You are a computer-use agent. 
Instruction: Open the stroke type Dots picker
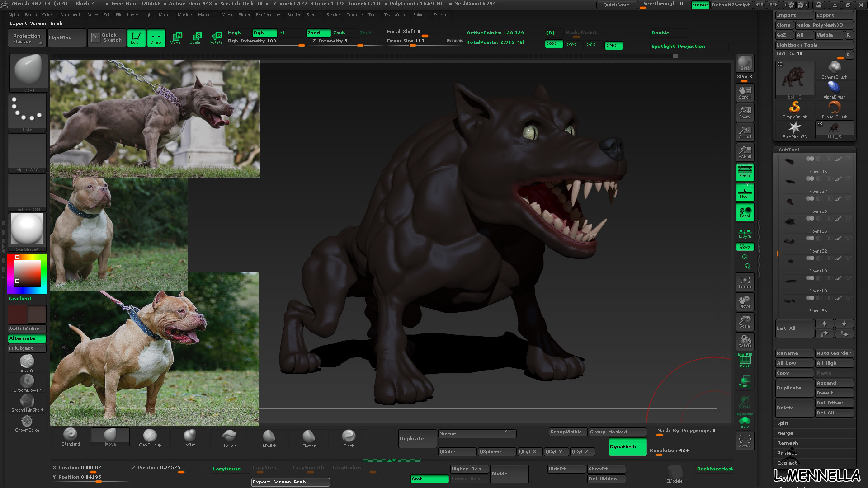click(27, 113)
